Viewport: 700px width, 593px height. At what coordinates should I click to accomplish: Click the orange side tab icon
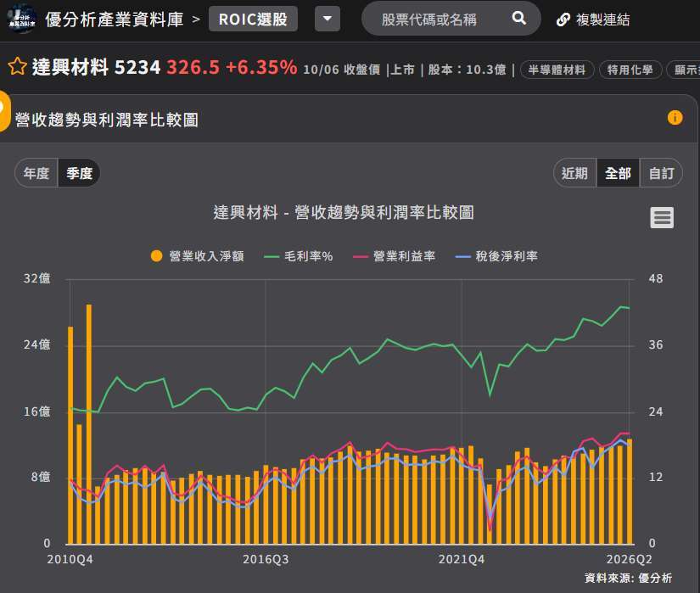(4, 110)
